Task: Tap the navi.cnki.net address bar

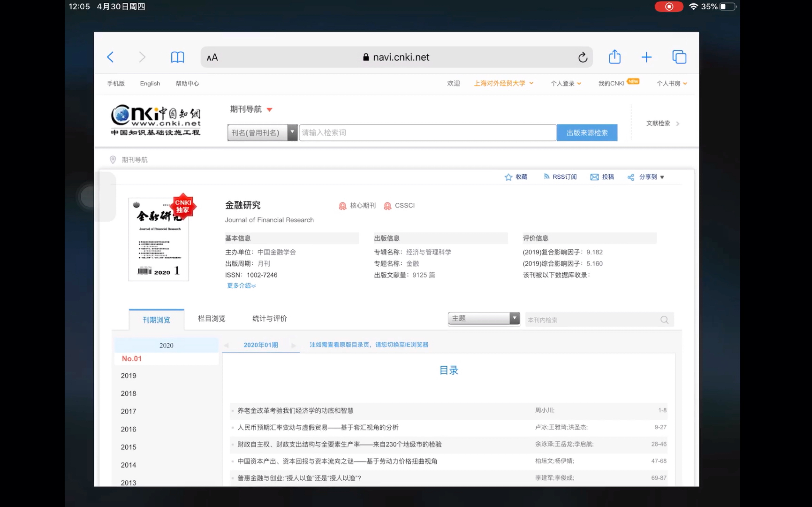Action: click(x=397, y=57)
